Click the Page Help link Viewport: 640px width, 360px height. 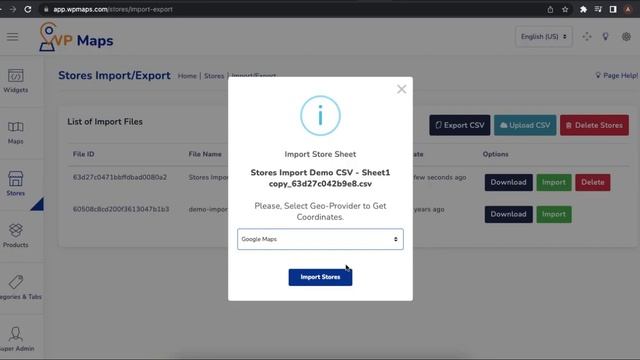(x=617, y=76)
